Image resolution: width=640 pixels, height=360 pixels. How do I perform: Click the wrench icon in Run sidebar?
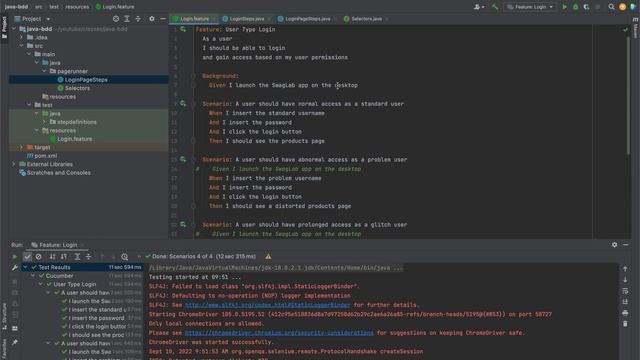(x=15, y=268)
